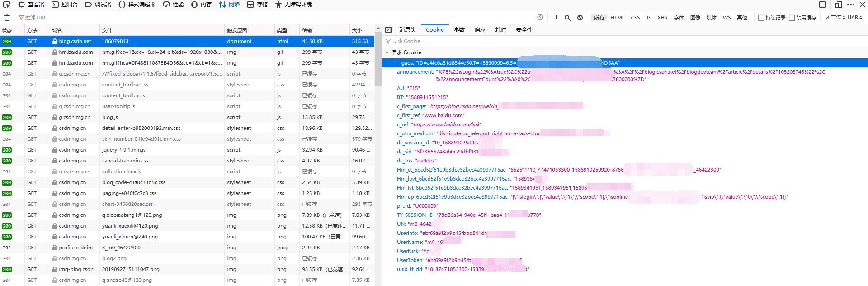Open the 不节流 throttling dropdown
The image size is (868, 286).
point(835,18)
